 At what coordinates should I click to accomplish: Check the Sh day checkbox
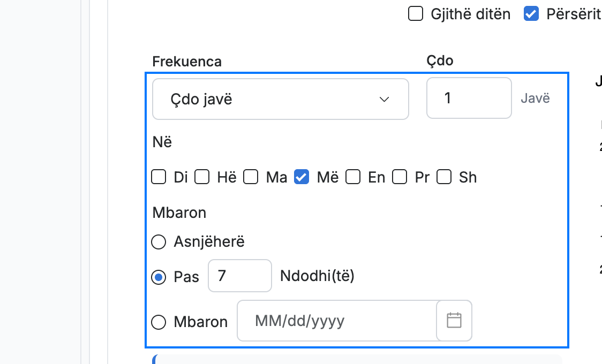444,177
